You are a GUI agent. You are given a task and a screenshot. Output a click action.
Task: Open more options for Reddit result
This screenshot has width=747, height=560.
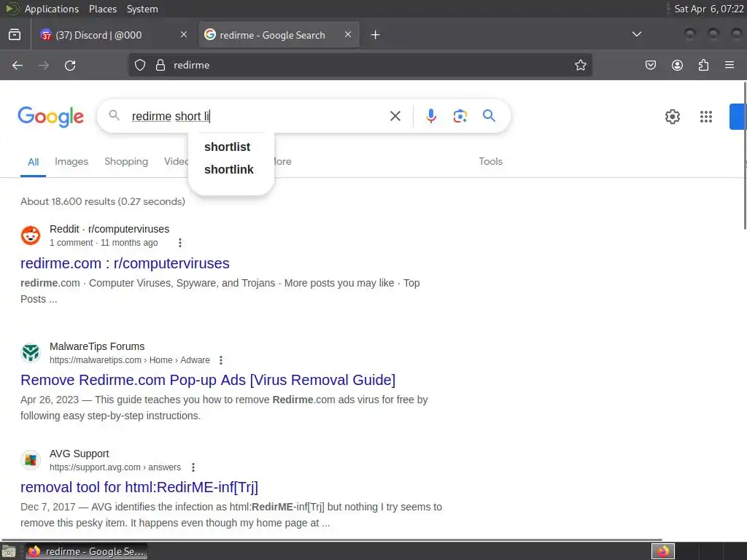tap(180, 243)
